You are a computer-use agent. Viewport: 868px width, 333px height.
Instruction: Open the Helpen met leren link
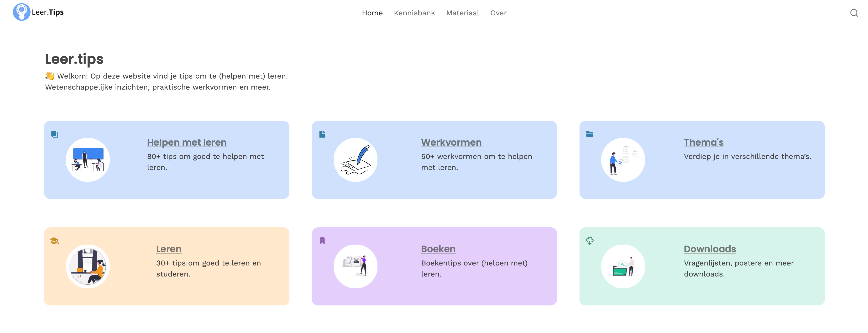click(186, 142)
